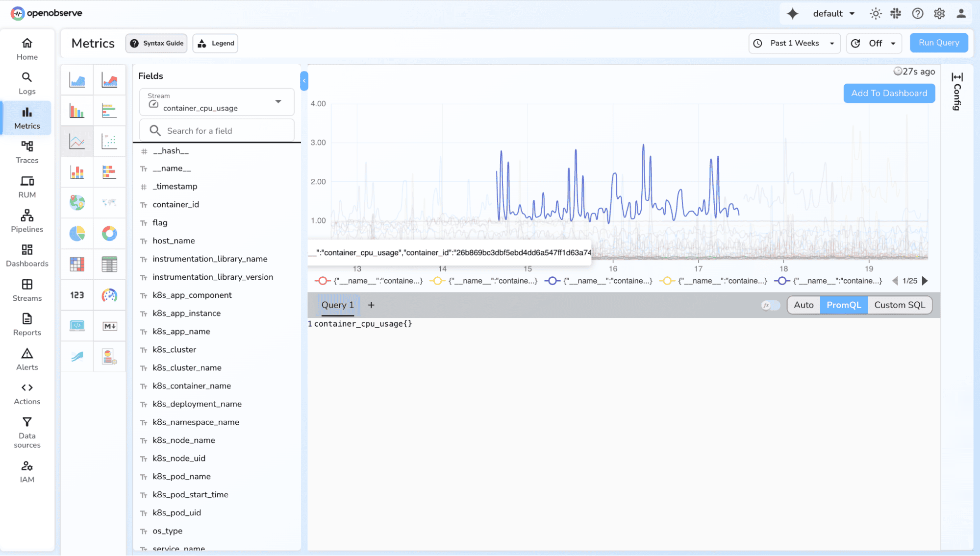Select the Query 1 tab
The height and width of the screenshot is (556, 980).
(x=337, y=305)
